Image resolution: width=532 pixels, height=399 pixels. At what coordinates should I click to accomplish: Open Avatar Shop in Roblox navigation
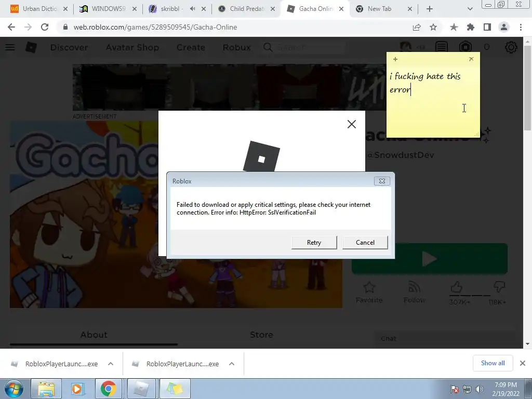132,47
